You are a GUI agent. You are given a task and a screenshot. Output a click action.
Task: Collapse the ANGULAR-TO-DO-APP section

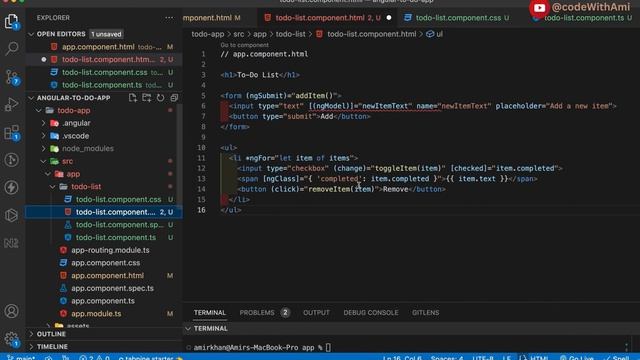point(31,98)
